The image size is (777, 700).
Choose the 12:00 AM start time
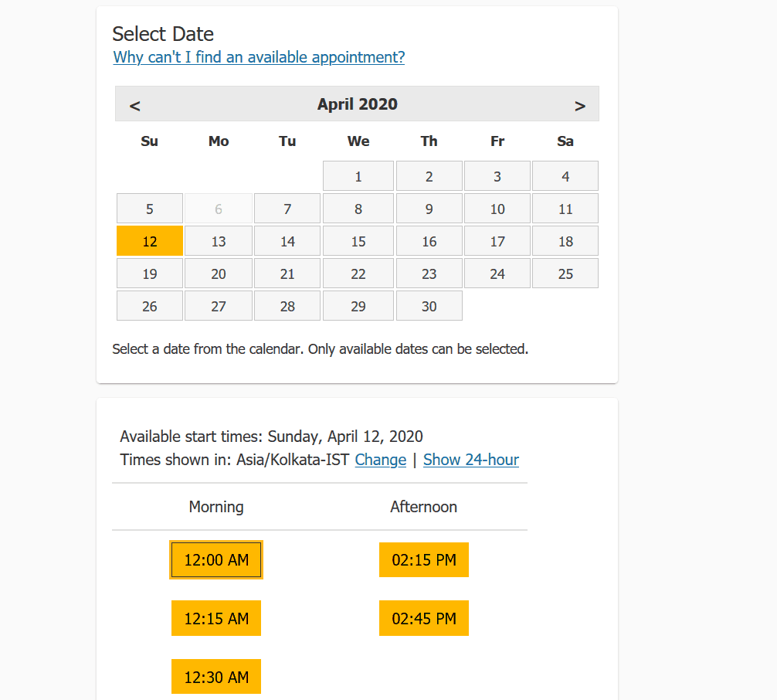click(x=215, y=559)
